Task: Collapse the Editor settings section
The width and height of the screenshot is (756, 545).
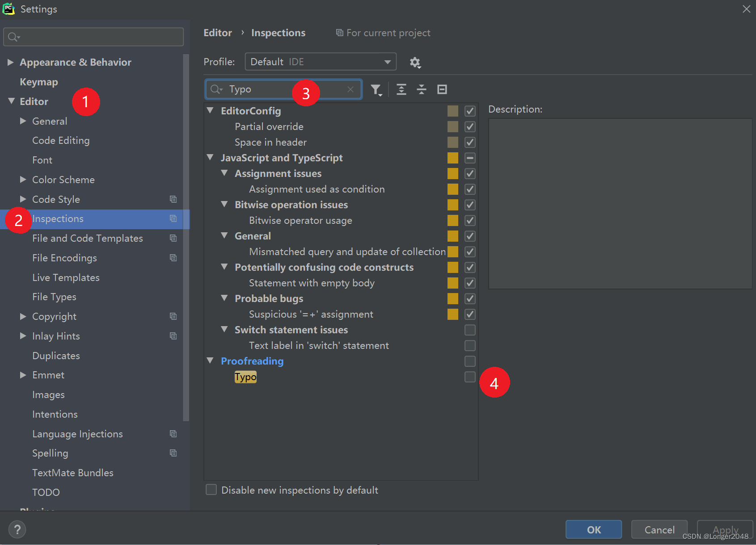Action: coord(11,101)
